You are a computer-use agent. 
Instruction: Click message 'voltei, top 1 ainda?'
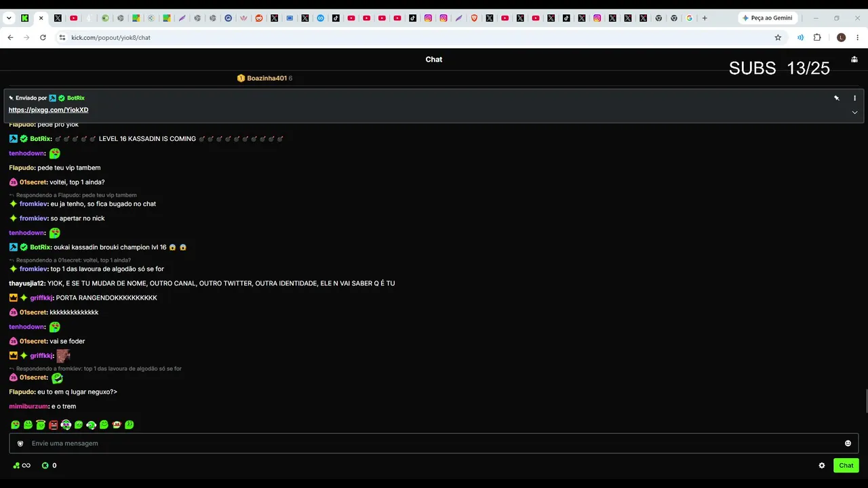77,182
